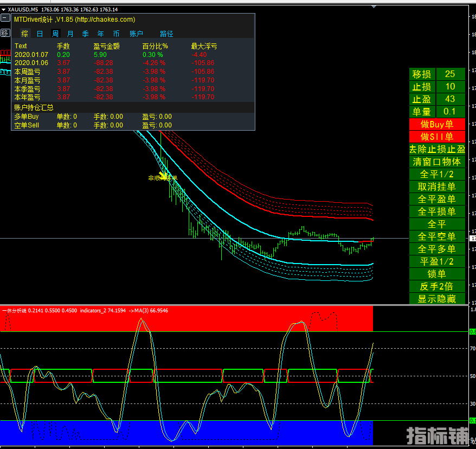The image size is (476, 449).
Task: Click 全平损单 to close losing orders
Action: click(437, 211)
